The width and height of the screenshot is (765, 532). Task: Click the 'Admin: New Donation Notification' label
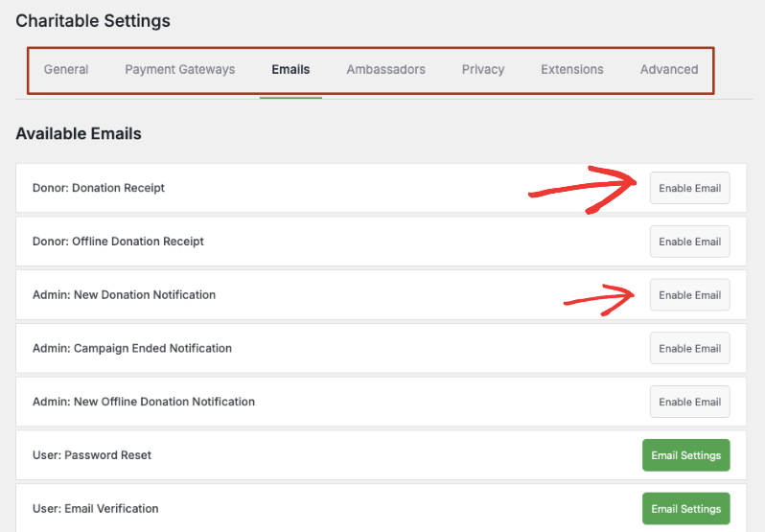coord(124,295)
